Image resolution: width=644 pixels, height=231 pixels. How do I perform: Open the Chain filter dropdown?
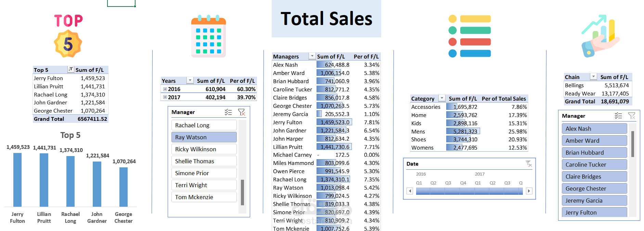(594, 77)
